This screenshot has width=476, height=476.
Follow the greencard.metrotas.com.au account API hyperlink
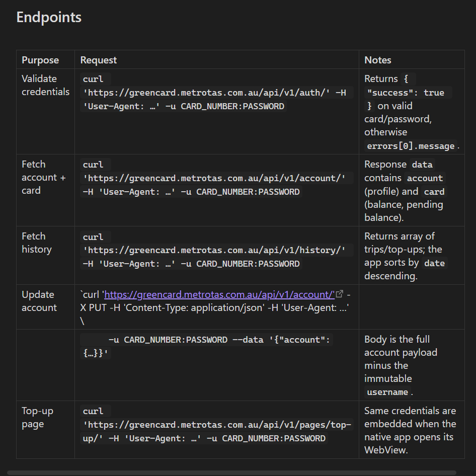219,295
